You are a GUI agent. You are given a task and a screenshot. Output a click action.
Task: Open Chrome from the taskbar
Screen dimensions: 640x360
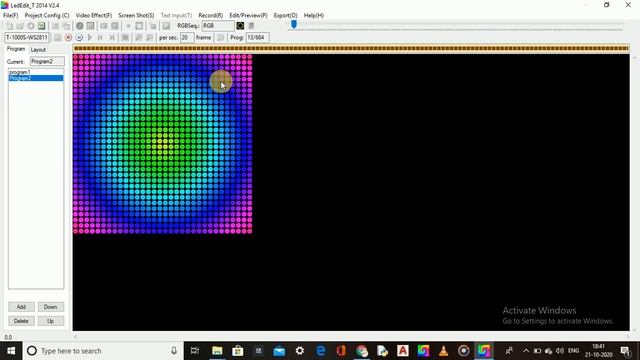(x=362, y=351)
